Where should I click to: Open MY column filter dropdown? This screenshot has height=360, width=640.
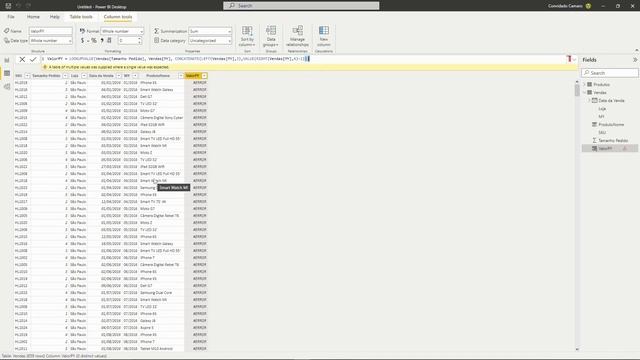coord(135,76)
